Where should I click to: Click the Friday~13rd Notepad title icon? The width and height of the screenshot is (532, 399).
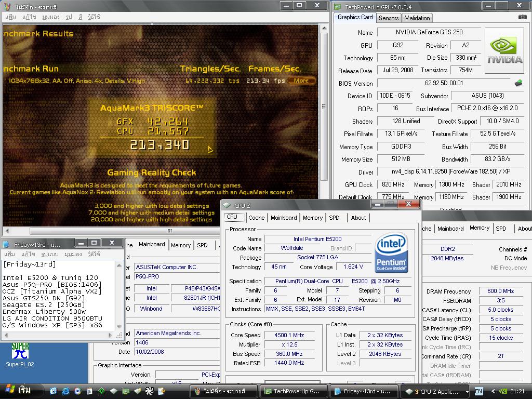point(6,244)
